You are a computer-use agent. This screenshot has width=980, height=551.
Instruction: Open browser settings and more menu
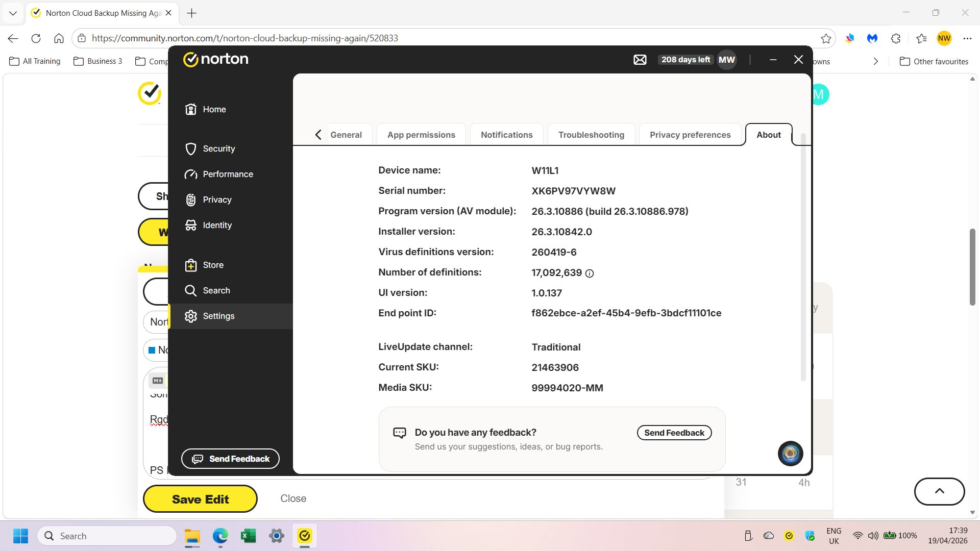pyautogui.click(x=967, y=38)
